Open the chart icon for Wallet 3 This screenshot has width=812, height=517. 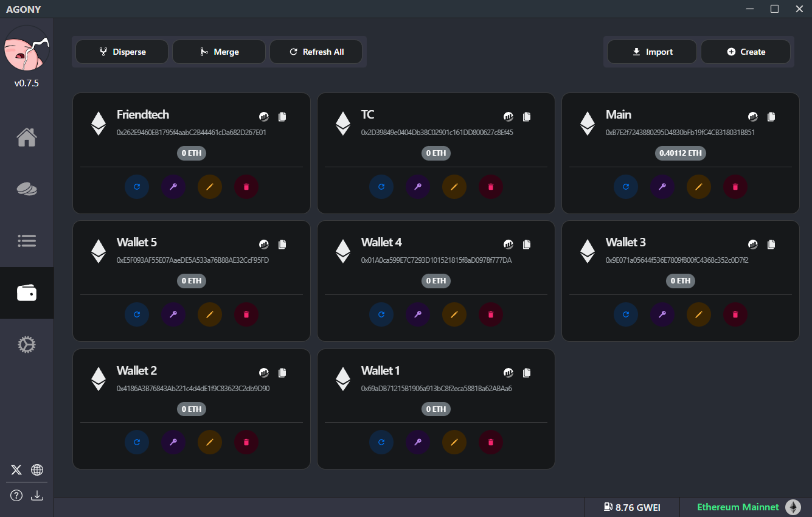click(x=753, y=245)
